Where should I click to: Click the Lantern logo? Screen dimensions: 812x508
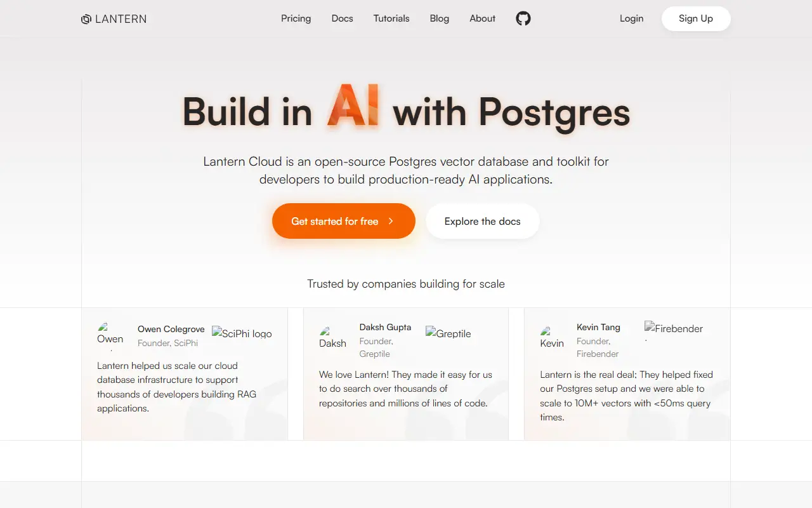[114, 19]
